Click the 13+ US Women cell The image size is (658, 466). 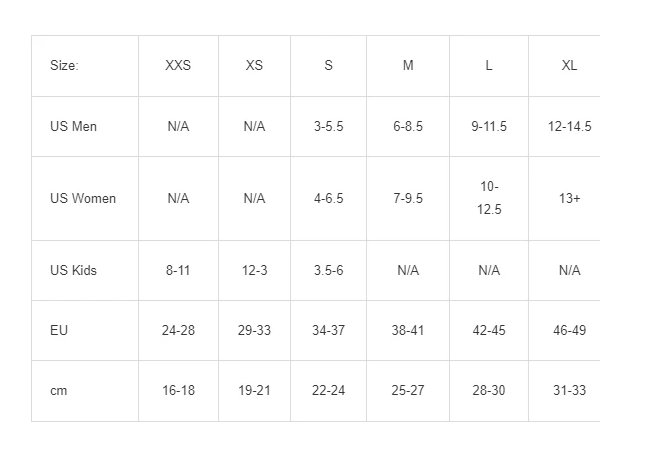[x=569, y=198]
